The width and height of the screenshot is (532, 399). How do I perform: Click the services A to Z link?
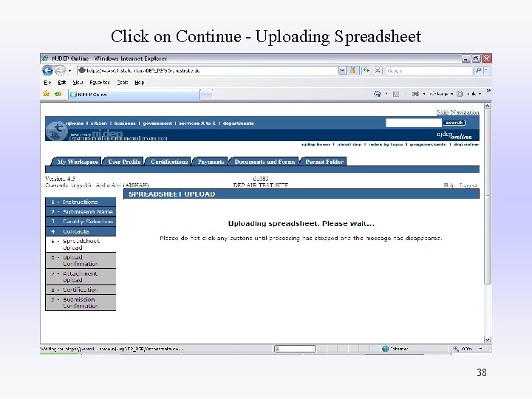[197, 123]
